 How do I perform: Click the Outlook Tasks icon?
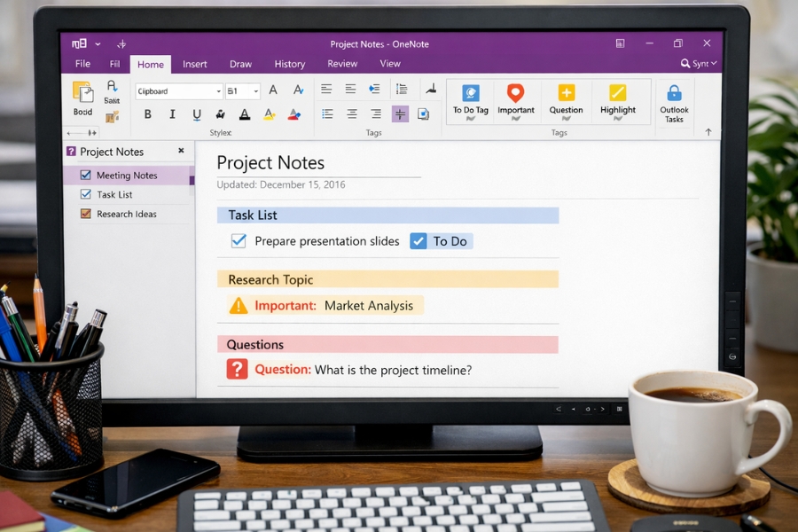pos(674,99)
